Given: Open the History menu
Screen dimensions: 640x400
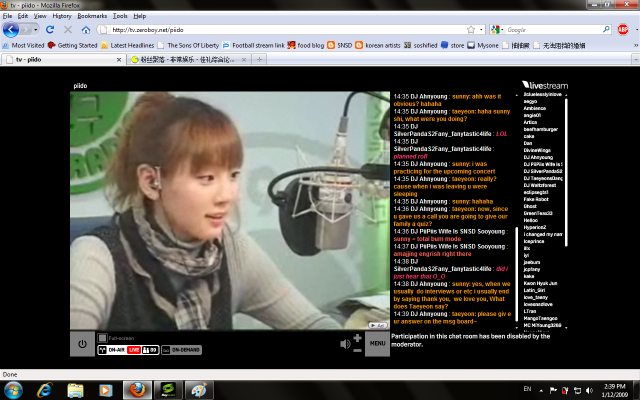Looking at the screenshot, I should (x=61, y=16).
